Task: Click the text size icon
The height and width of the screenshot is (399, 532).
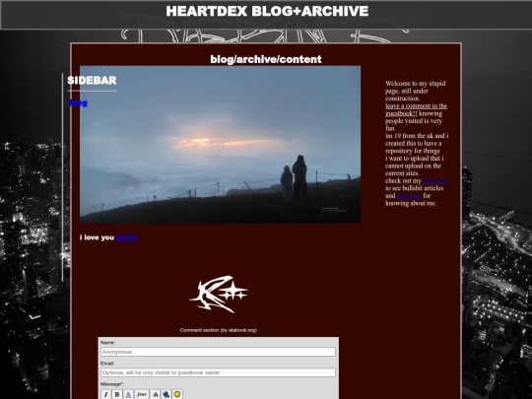Action: coord(155,394)
